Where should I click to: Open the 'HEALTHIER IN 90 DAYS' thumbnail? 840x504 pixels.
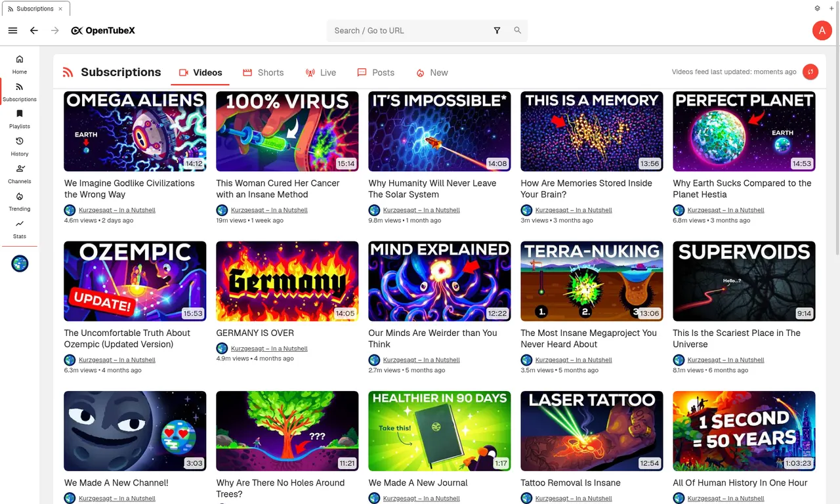pyautogui.click(x=440, y=431)
